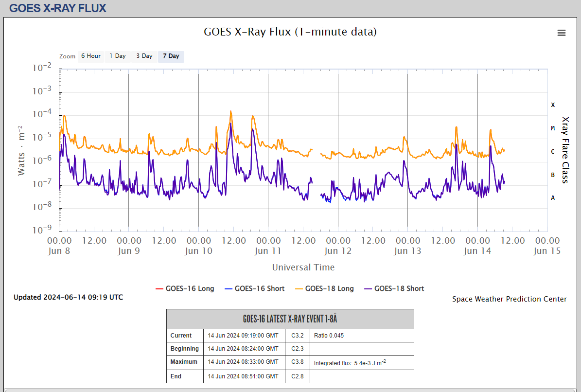The width and height of the screenshot is (581, 392).
Task: Click the GOES X-RAY FLUX page heading
Action: tap(57, 8)
